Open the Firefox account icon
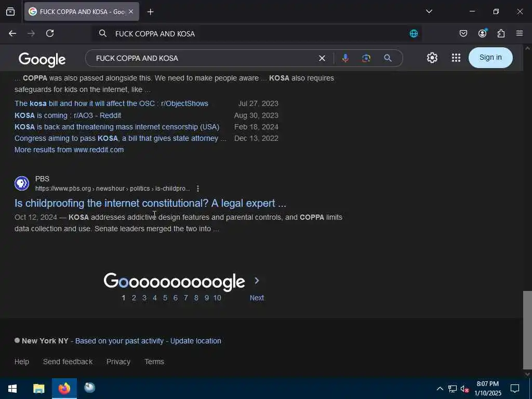532x399 pixels. coord(482,33)
